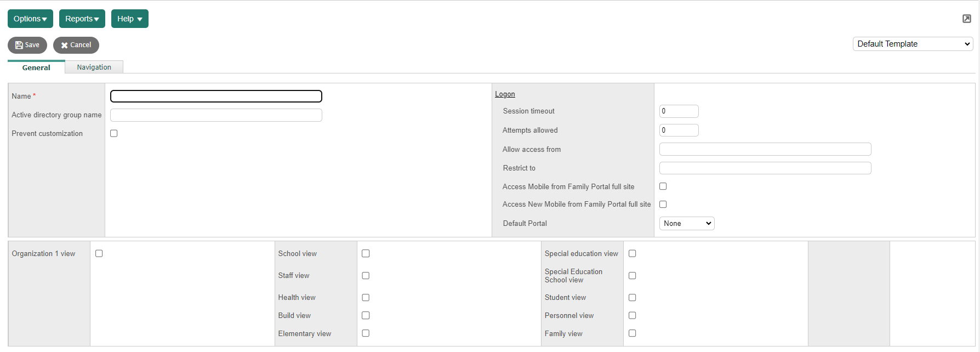This screenshot has width=980, height=352.
Task: Check the Elementary view checkbox
Action: (x=366, y=333)
